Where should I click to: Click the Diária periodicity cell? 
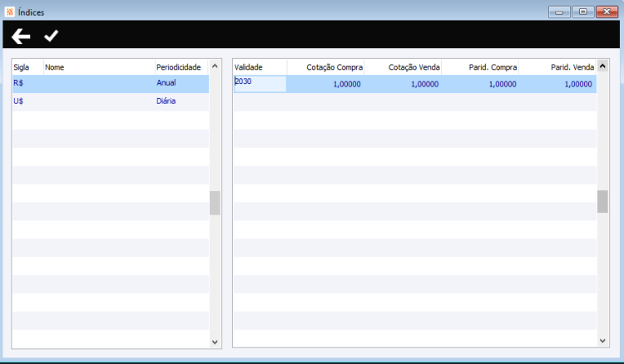coord(166,101)
